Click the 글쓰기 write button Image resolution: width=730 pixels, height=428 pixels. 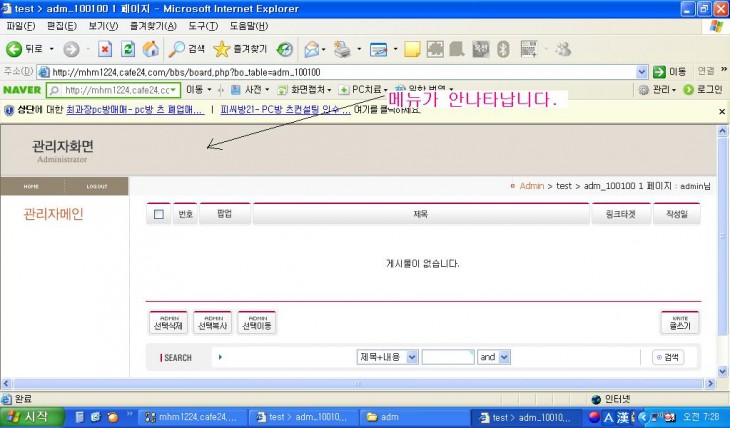pyautogui.click(x=680, y=323)
